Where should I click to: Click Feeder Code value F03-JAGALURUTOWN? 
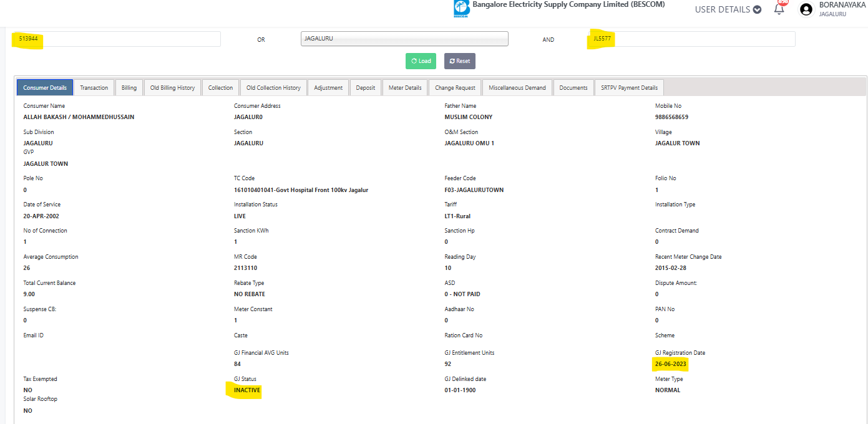[474, 190]
